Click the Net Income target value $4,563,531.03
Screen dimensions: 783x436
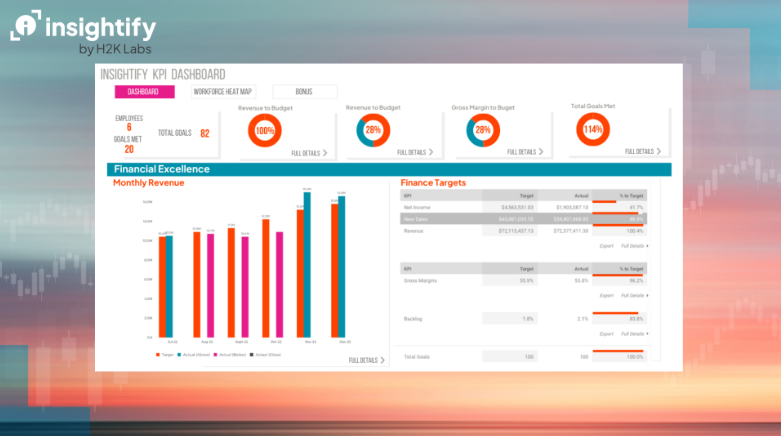517,207
